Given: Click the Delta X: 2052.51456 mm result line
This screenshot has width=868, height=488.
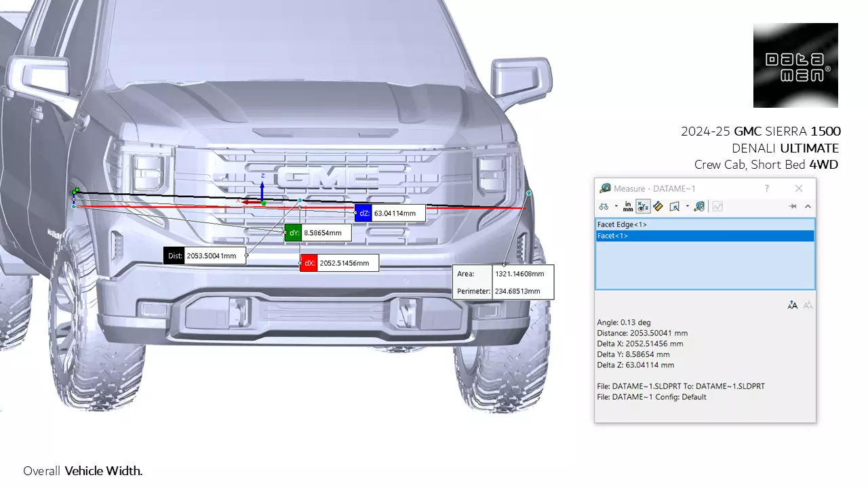Looking at the screenshot, I should [640, 344].
